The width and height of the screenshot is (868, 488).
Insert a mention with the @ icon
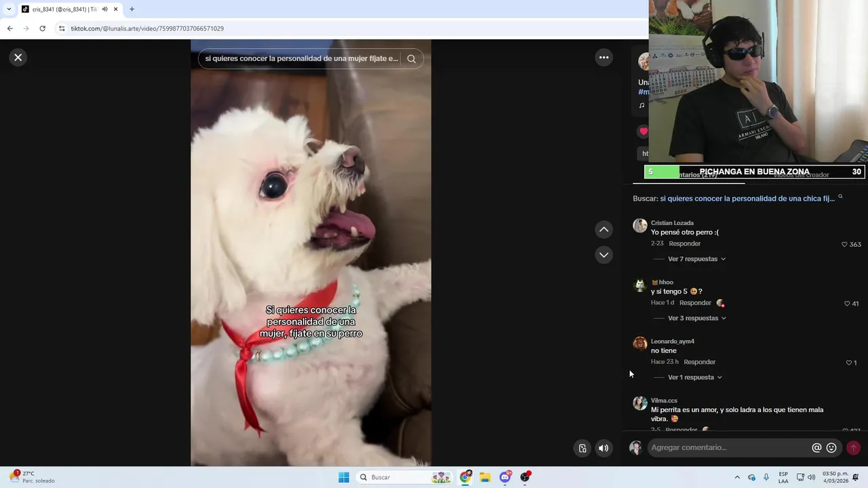[816, 447]
